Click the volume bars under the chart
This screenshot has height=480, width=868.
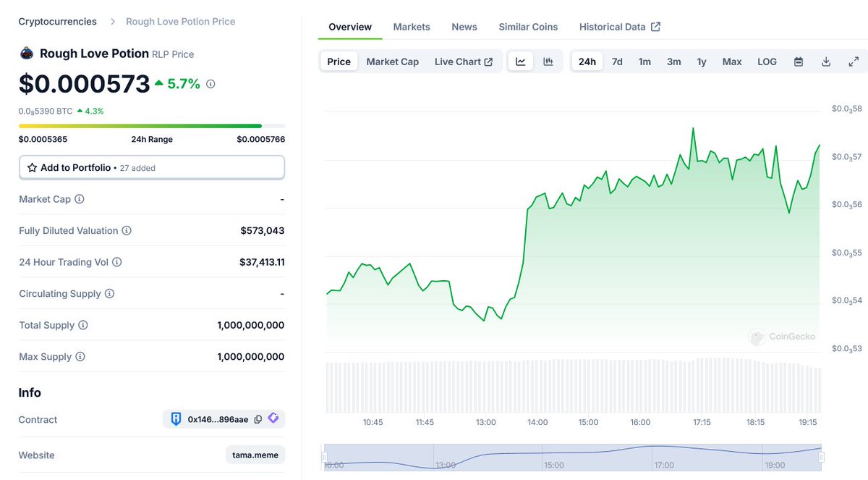coord(574,386)
